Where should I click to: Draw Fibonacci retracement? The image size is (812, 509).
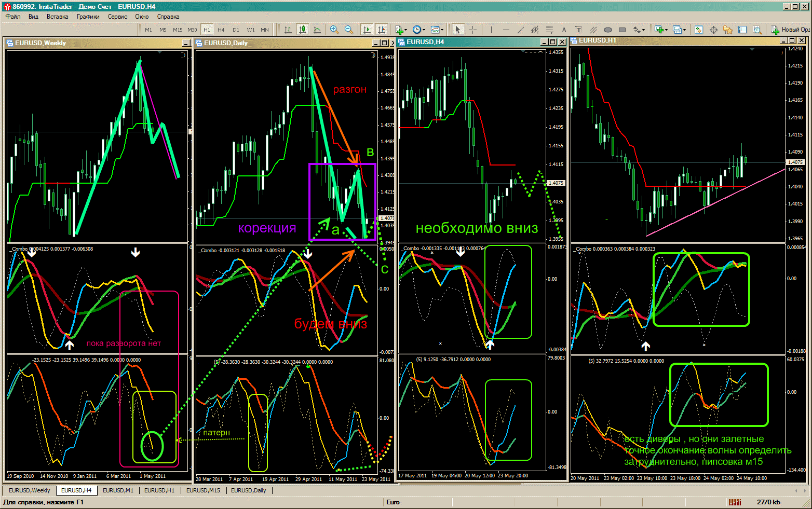click(549, 30)
